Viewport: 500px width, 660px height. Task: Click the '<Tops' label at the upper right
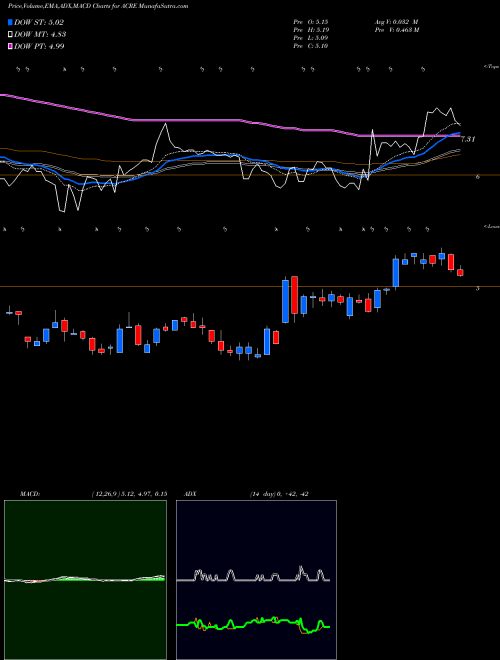pyautogui.click(x=492, y=67)
